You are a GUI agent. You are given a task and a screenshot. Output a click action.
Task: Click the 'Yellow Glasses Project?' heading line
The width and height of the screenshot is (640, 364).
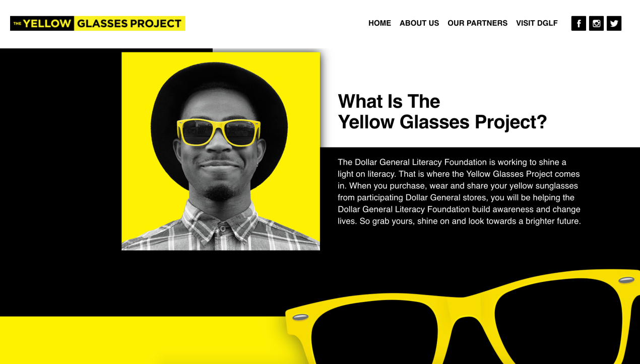442,122
